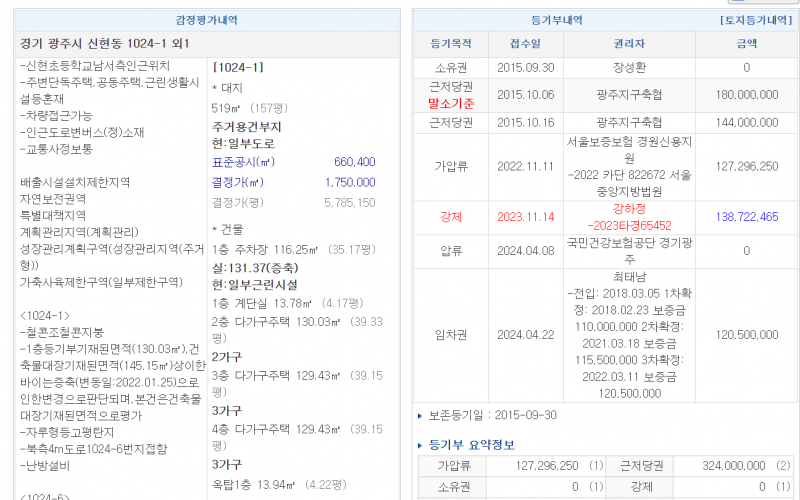Open the 토지등기내역 link

pos(757,20)
